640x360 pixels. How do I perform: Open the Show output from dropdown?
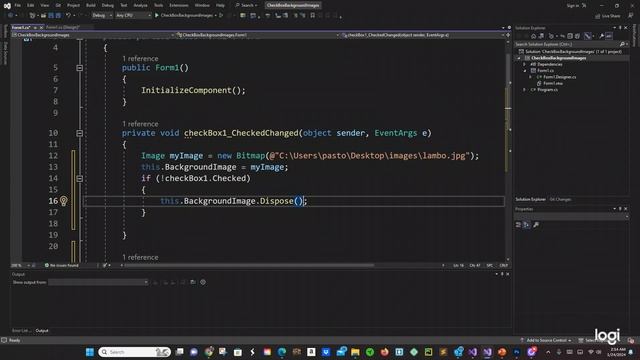point(98,282)
